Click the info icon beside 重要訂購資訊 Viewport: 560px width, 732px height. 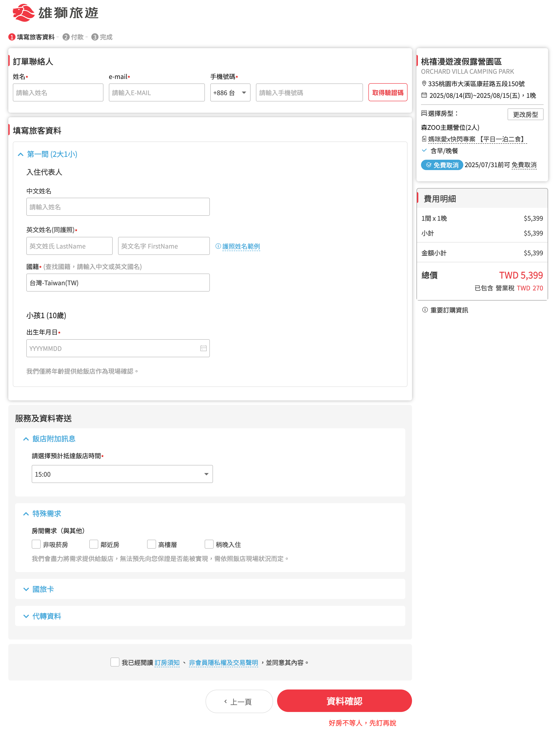pyautogui.click(x=425, y=310)
